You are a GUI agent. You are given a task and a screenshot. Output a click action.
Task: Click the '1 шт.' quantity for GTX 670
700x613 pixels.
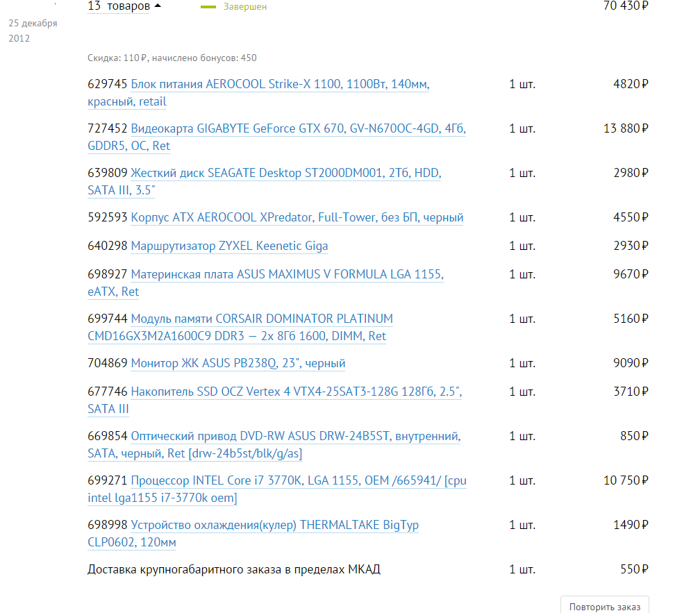pos(522,129)
